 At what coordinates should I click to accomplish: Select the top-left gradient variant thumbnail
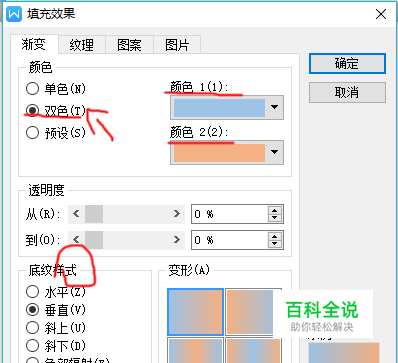click(x=195, y=312)
